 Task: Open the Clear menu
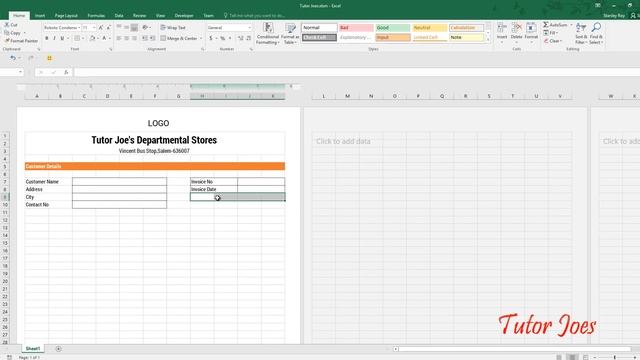pyautogui.click(x=553, y=41)
